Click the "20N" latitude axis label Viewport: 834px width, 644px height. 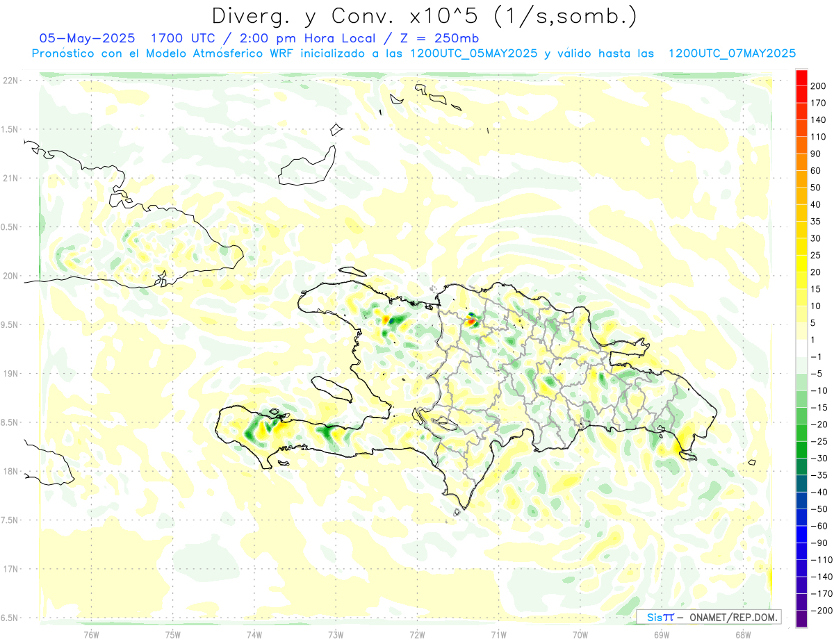pos(10,276)
